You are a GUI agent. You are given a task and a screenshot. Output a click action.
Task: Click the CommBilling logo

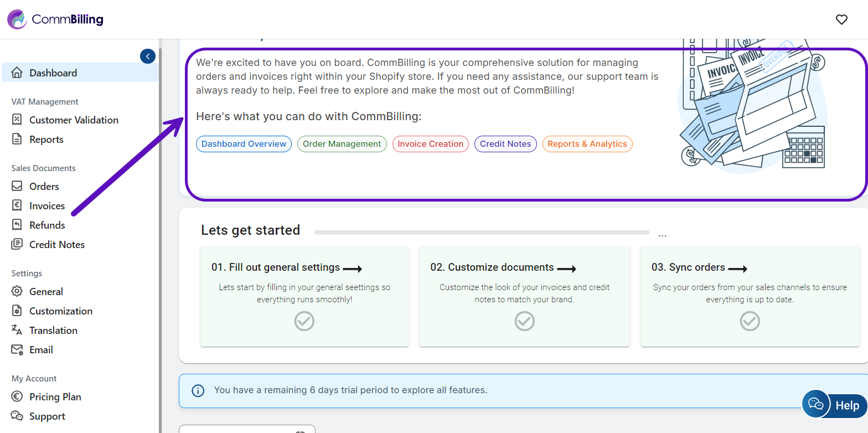[x=55, y=19]
